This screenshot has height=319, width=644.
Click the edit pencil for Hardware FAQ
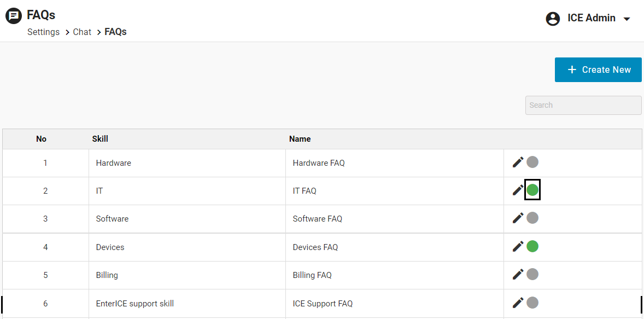pyautogui.click(x=518, y=162)
